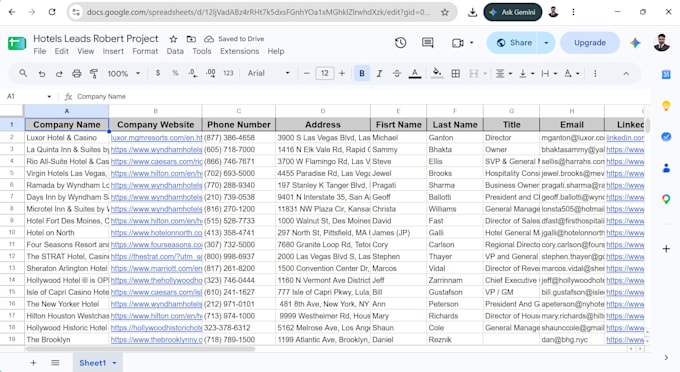Open the Tools menu

(202, 51)
